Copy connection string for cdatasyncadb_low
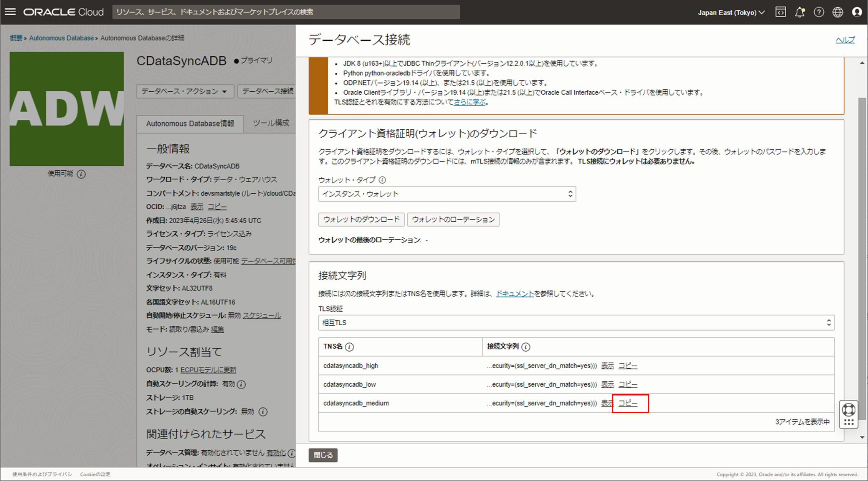 point(628,384)
